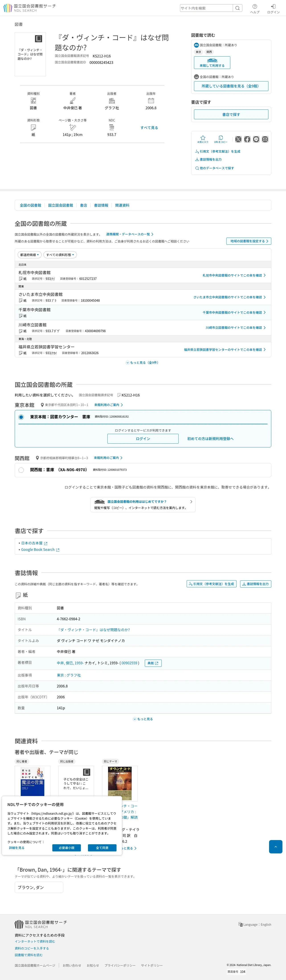Click 全て同意 in the cookie dialog
The width and height of the screenshot is (286, 980).
(102, 848)
